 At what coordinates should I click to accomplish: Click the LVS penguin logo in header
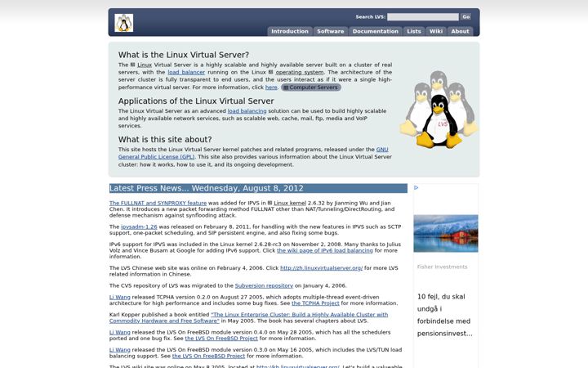tap(124, 23)
